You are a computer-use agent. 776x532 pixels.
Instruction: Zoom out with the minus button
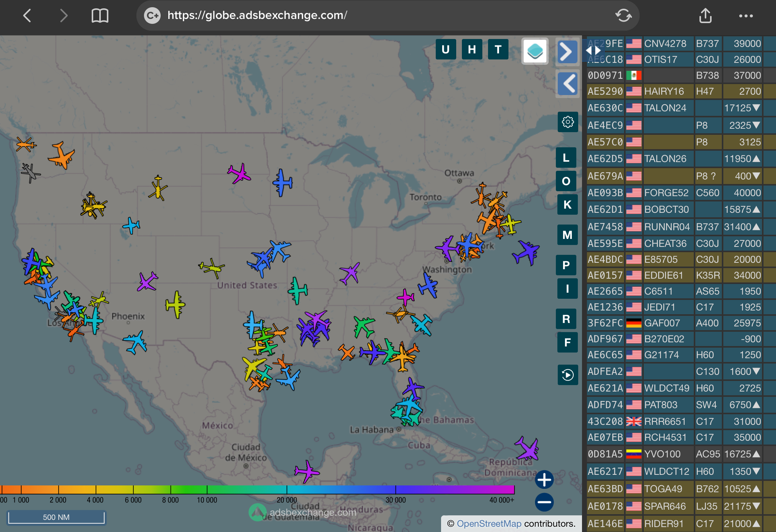(x=544, y=502)
